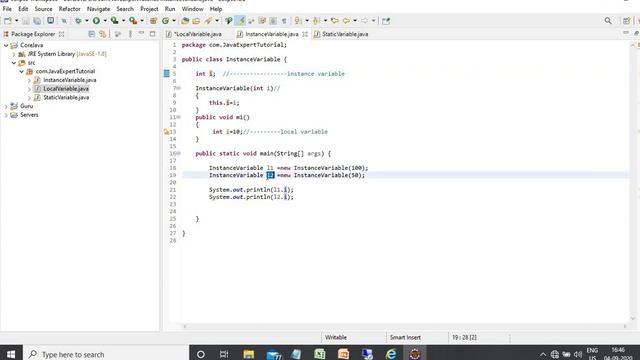
Task: Collapse the com.JavaExpertTutorial package node
Action: 22,71
